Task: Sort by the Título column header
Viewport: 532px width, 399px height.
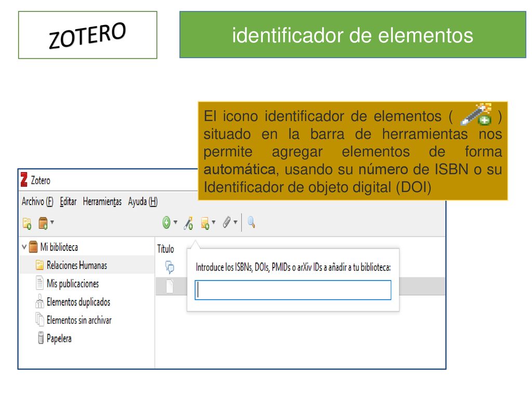Action: (x=166, y=249)
